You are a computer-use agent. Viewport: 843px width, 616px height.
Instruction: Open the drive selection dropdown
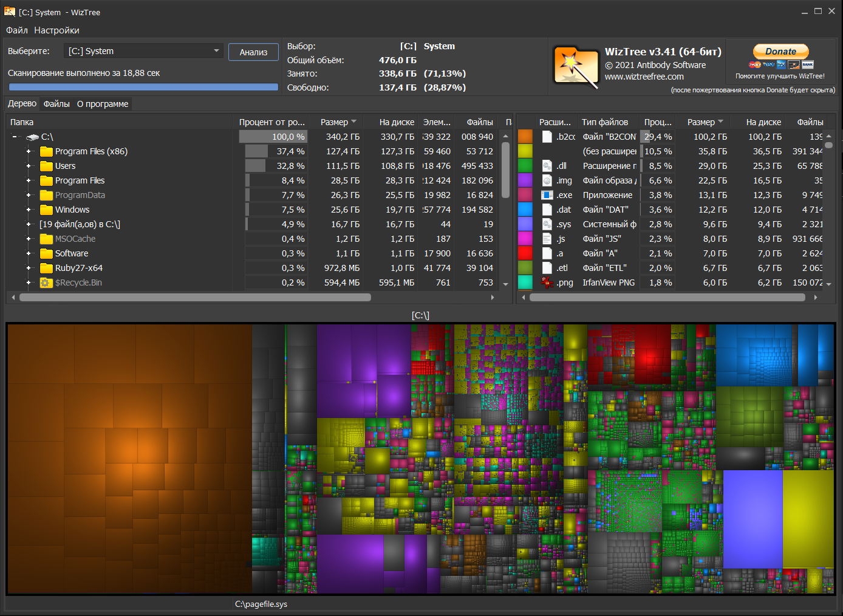216,51
